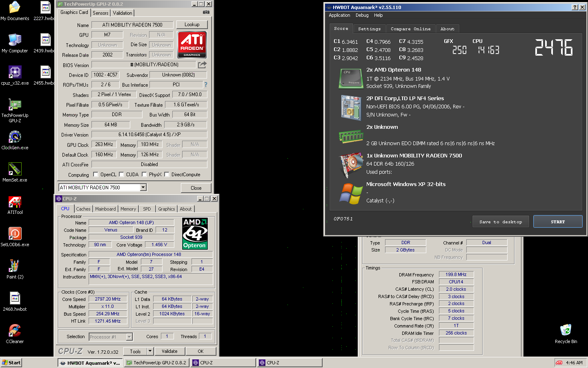Click the Windows logo icon in Aquamark
Image resolution: width=588 pixels, height=368 pixels.
(351, 193)
